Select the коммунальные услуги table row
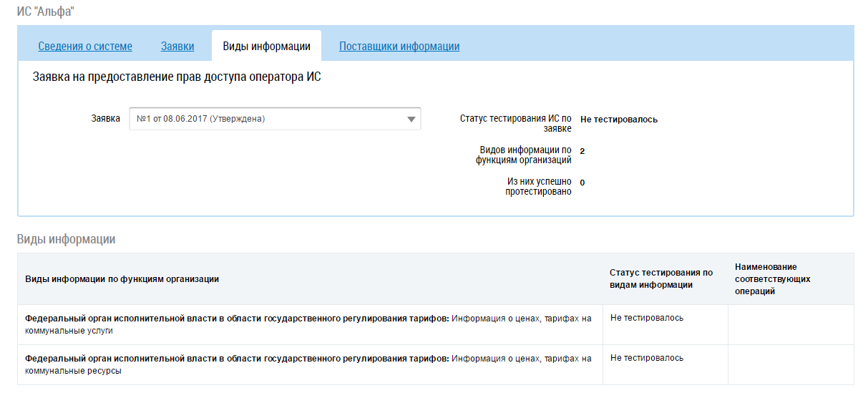 point(308,324)
